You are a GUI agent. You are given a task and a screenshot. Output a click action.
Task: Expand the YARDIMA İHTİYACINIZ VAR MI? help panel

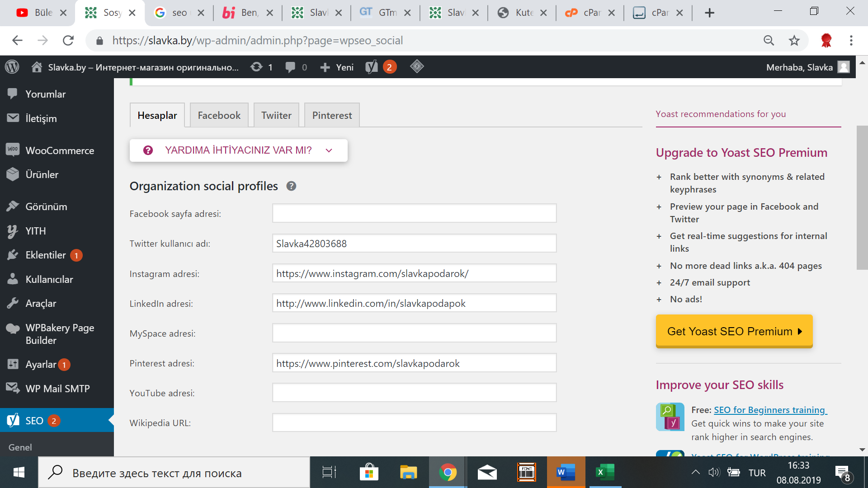point(239,150)
